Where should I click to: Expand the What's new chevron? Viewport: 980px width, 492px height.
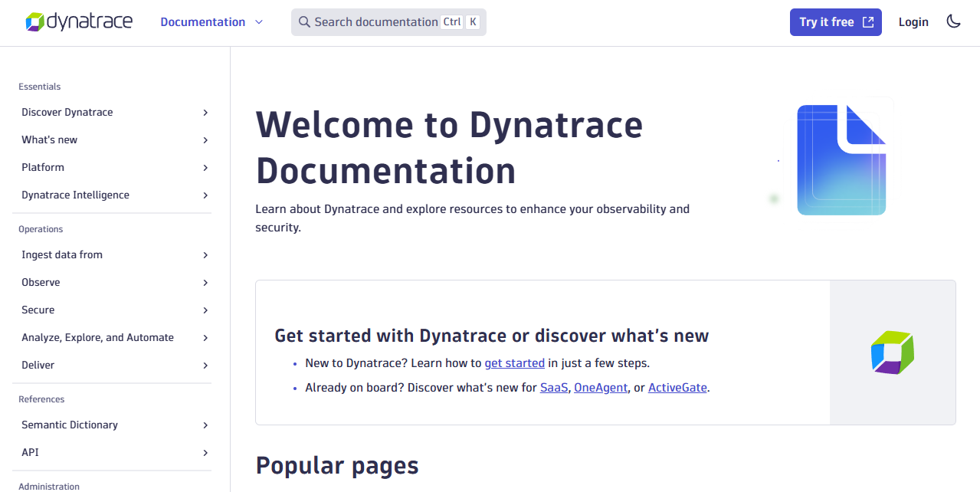tap(205, 140)
